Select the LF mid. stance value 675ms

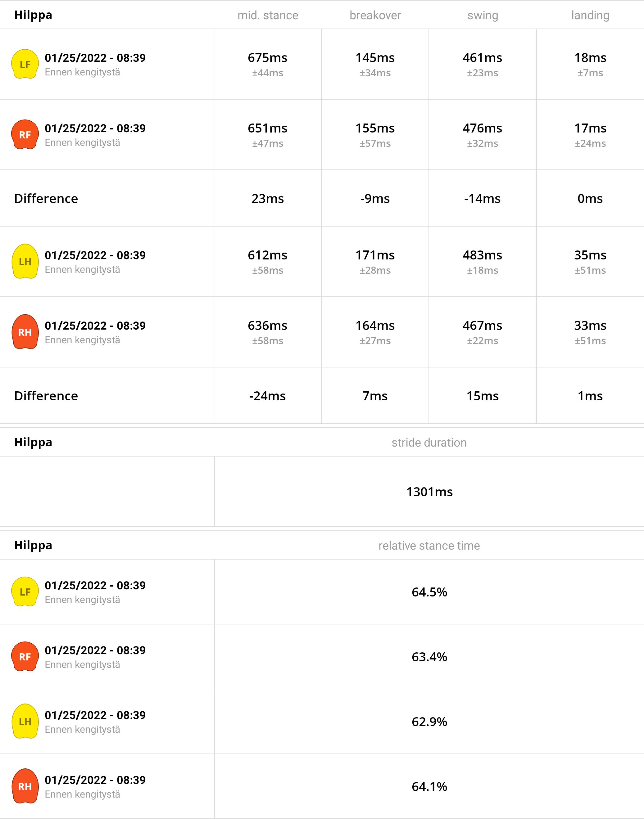tap(267, 58)
